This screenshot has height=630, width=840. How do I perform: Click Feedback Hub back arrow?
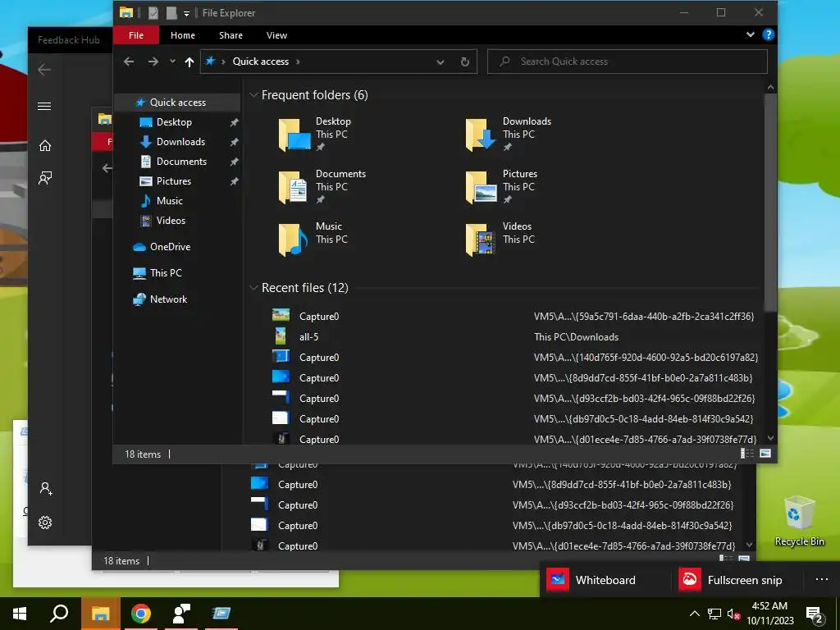click(x=44, y=70)
